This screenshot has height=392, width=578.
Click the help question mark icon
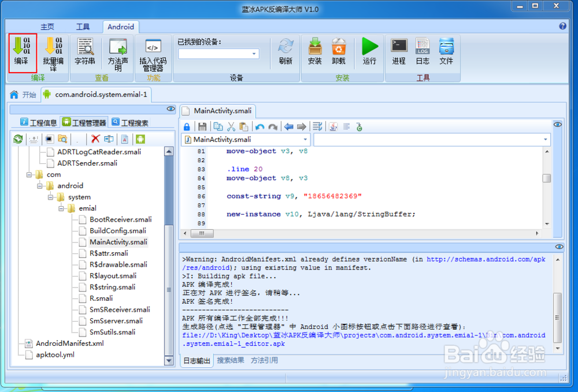(x=562, y=26)
